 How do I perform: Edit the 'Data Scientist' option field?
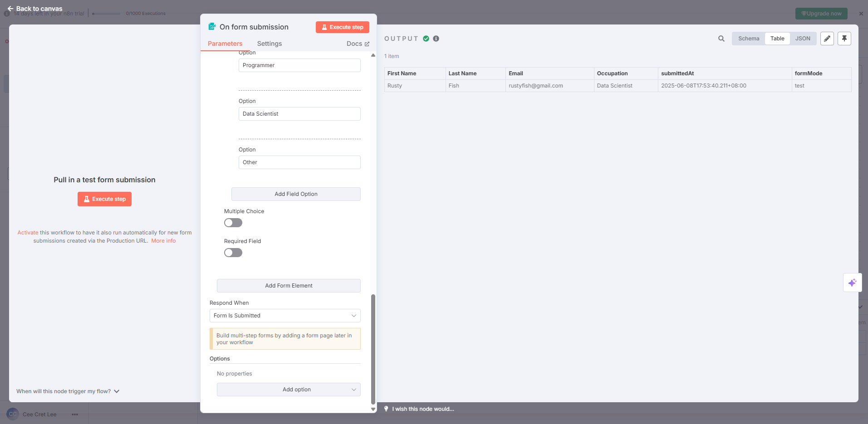[x=299, y=113]
